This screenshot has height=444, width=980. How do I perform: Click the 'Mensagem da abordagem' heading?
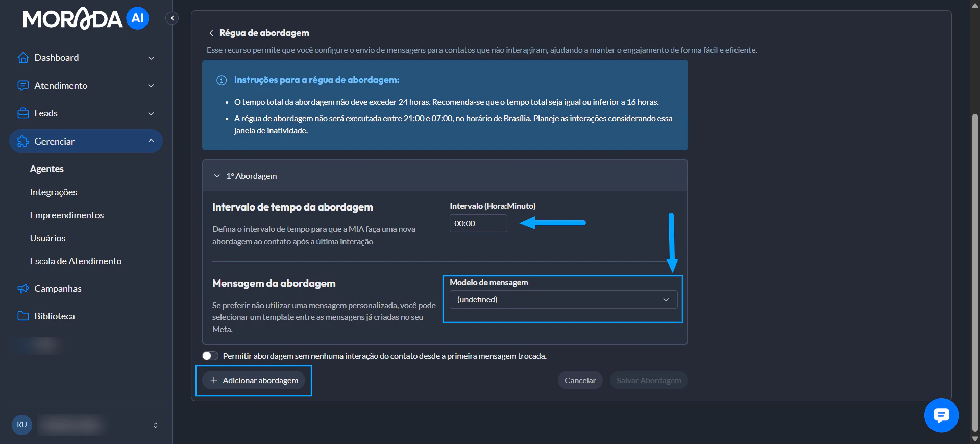tap(274, 283)
